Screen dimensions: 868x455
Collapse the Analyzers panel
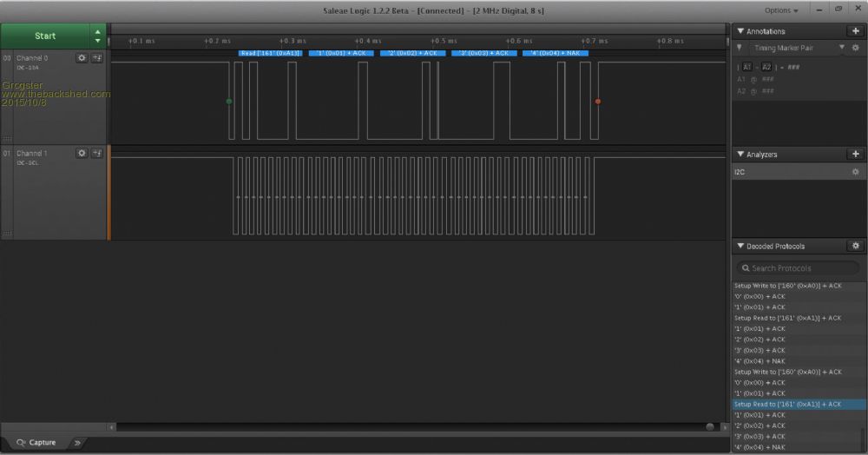coord(740,154)
